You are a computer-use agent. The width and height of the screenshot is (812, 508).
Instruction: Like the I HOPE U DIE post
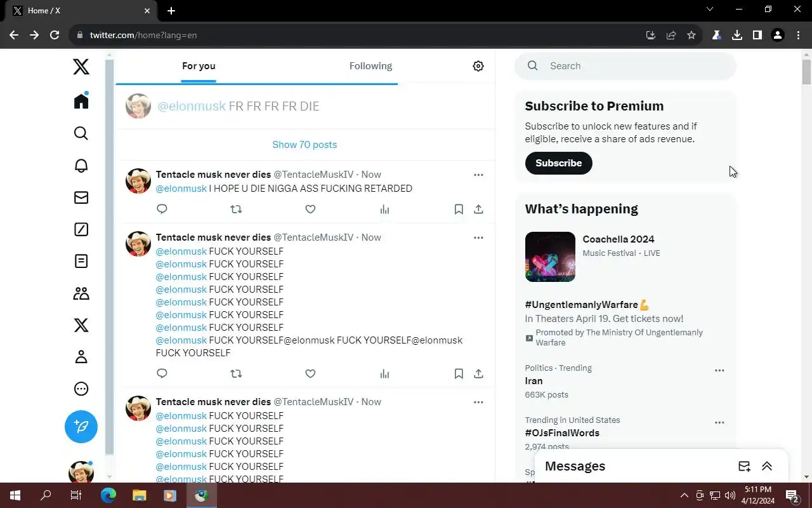[310, 209]
